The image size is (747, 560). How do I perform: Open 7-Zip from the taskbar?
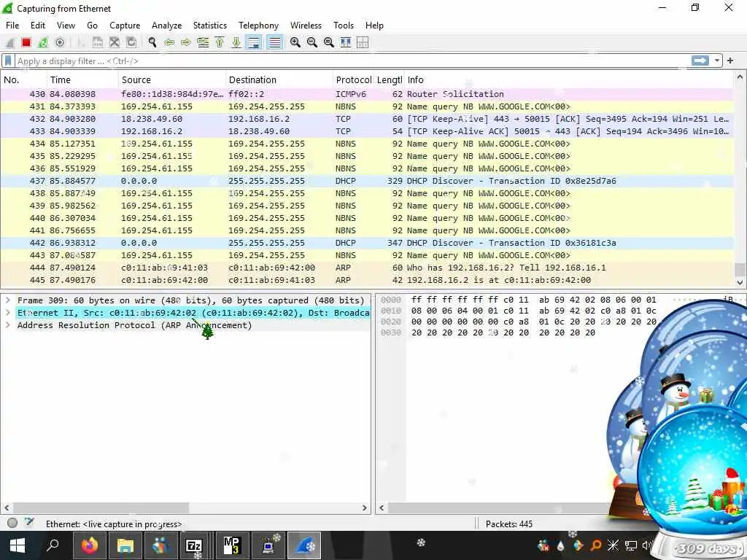pyautogui.click(x=194, y=545)
